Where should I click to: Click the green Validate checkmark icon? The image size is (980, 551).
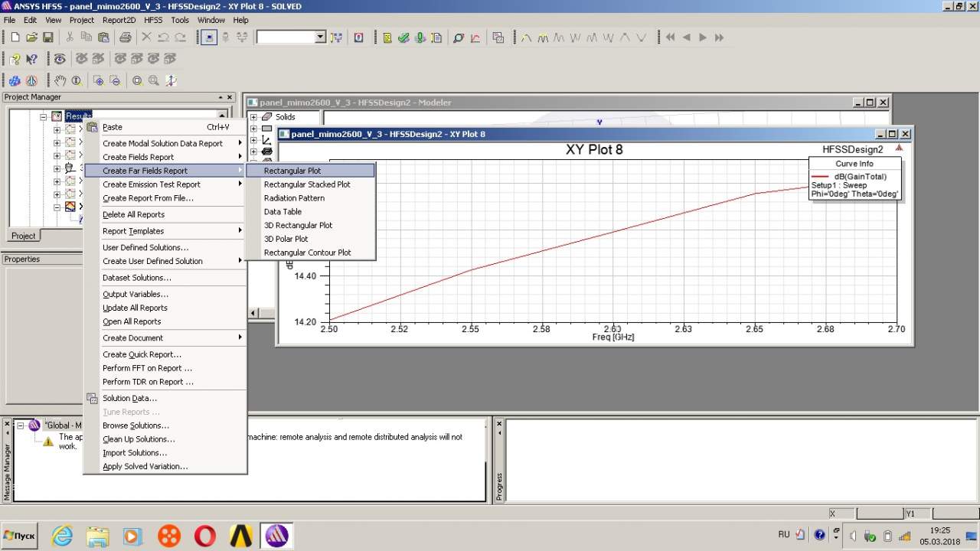tap(403, 37)
